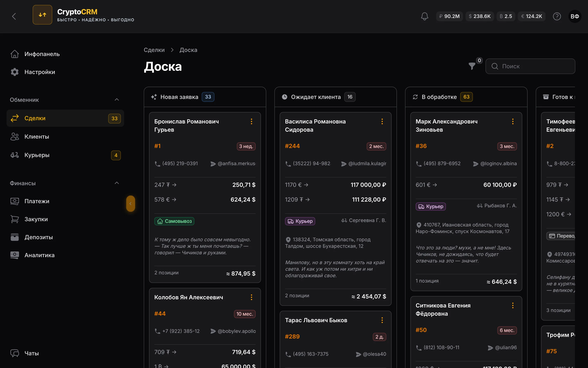Open deal #1 link

pos(157,146)
